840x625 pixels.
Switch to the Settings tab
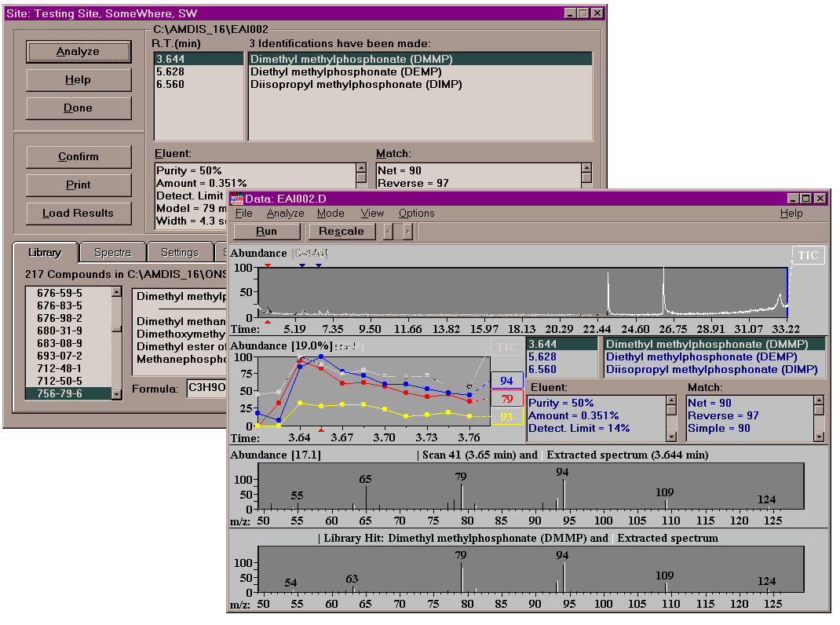(x=180, y=252)
